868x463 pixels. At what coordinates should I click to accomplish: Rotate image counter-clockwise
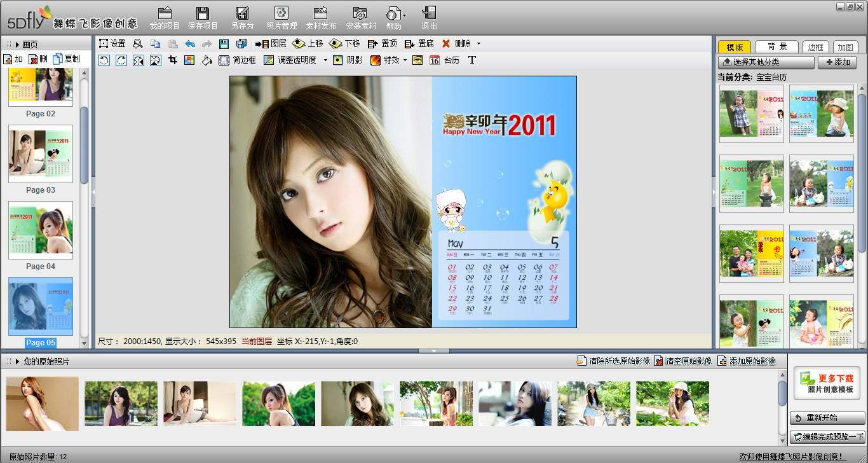(104, 60)
